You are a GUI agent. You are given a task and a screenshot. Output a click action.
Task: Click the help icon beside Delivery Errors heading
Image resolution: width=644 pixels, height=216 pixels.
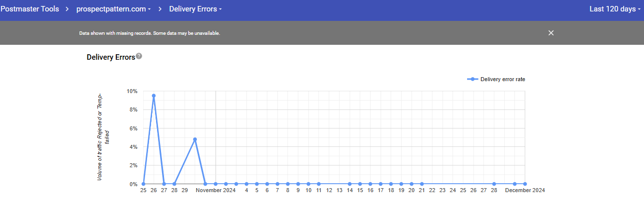(139, 56)
